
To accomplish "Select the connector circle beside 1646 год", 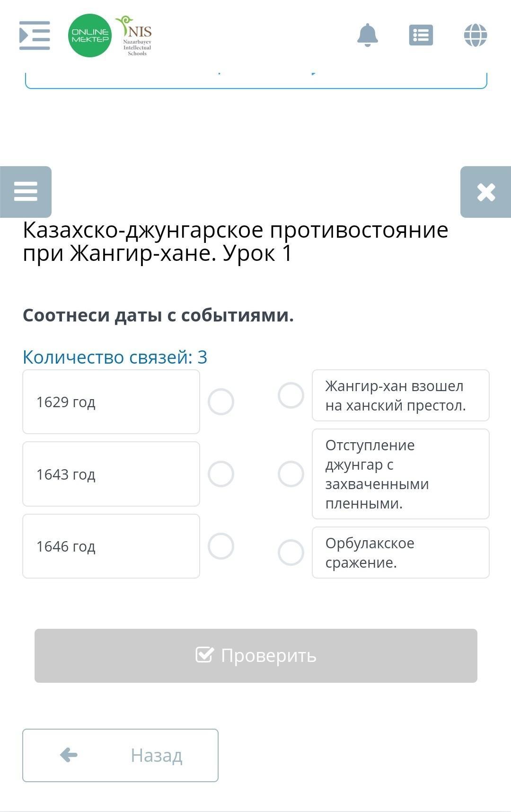I will (221, 546).
